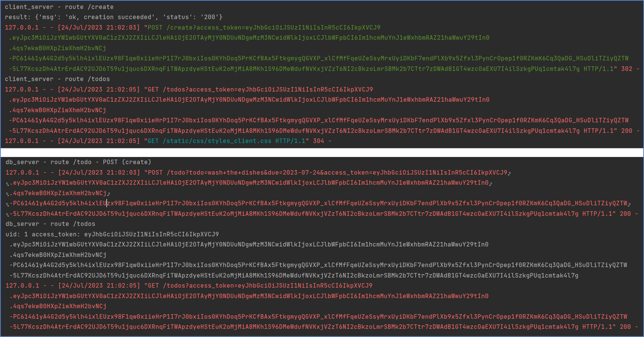The height and width of the screenshot is (337, 644).
Task: Click the "db_server - route /todos" log header
Action: click(50, 224)
